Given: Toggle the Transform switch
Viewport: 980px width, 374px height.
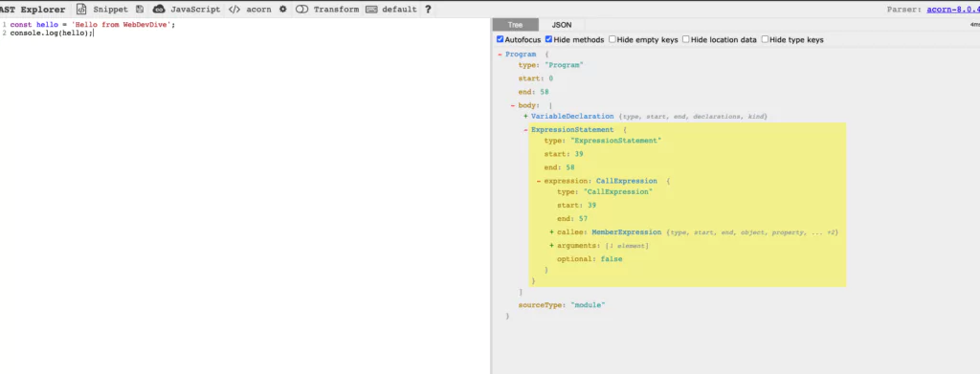Looking at the screenshot, I should 301,10.
